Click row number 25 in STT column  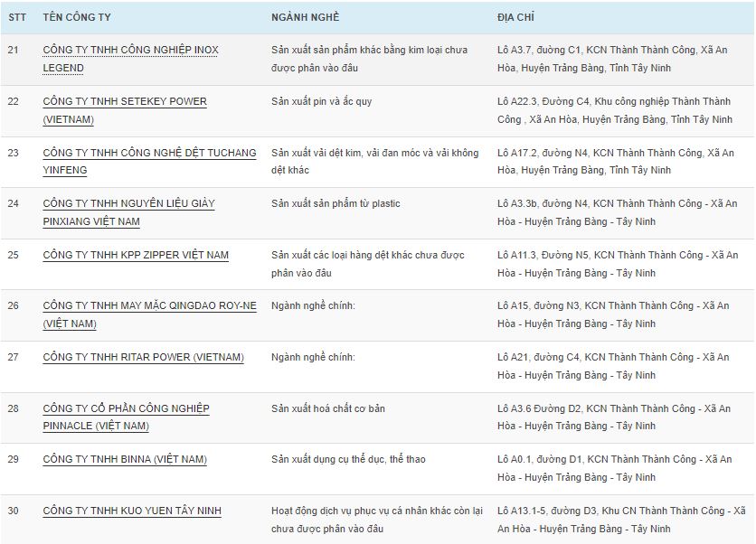coord(14,256)
